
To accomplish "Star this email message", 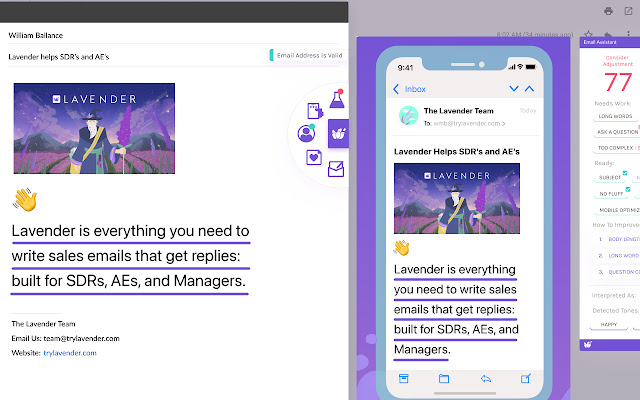I will tap(588, 34).
